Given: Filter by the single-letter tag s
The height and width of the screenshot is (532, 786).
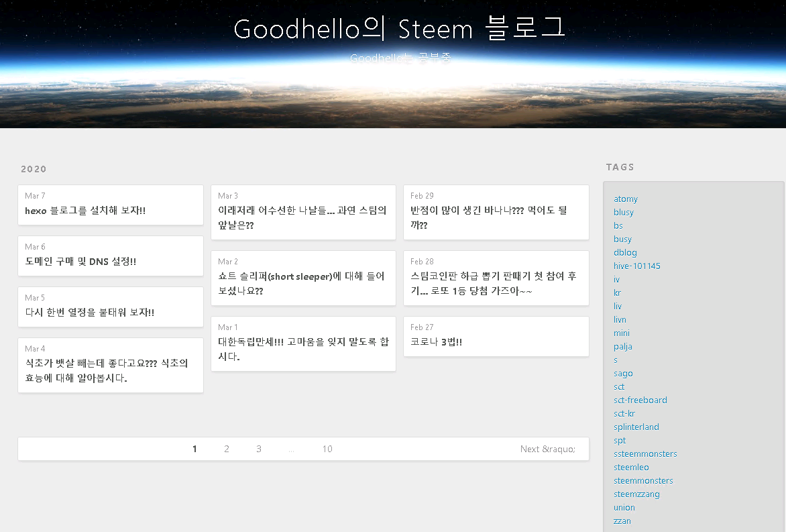Looking at the screenshot, I should click(x=616, y=360).
